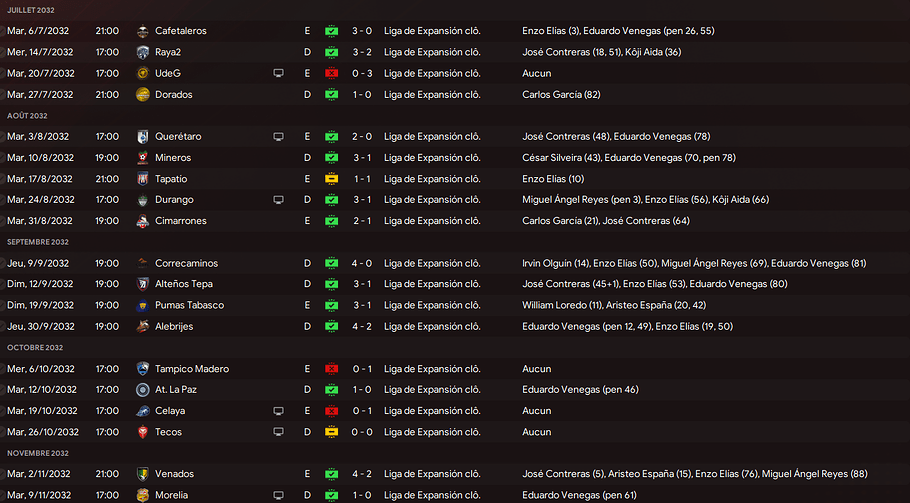This screenshot has height=503, width=910.
Task: Click the Tampico Madero club badge
Action: [142, 368]
